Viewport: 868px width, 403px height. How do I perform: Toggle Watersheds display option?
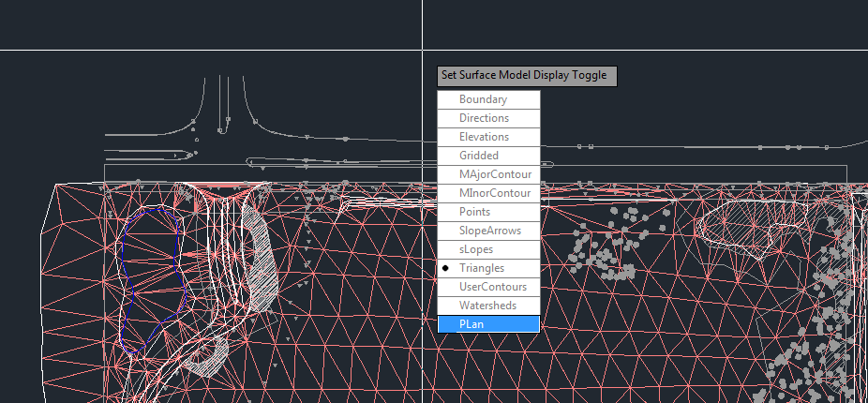pyautogui.click(x=488, y=306)
